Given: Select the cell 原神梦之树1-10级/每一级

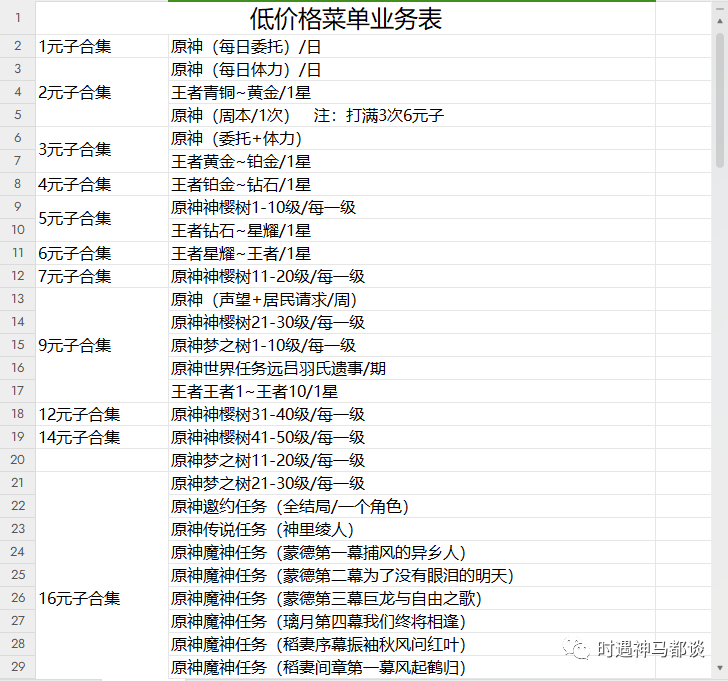Looking at the screenshot, I should point(411,345).
